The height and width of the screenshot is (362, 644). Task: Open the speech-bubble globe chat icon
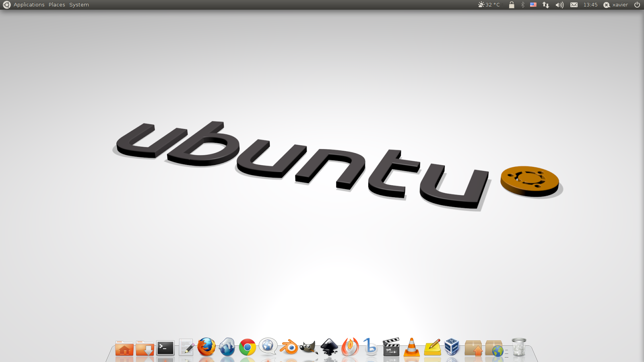(268, 346)
